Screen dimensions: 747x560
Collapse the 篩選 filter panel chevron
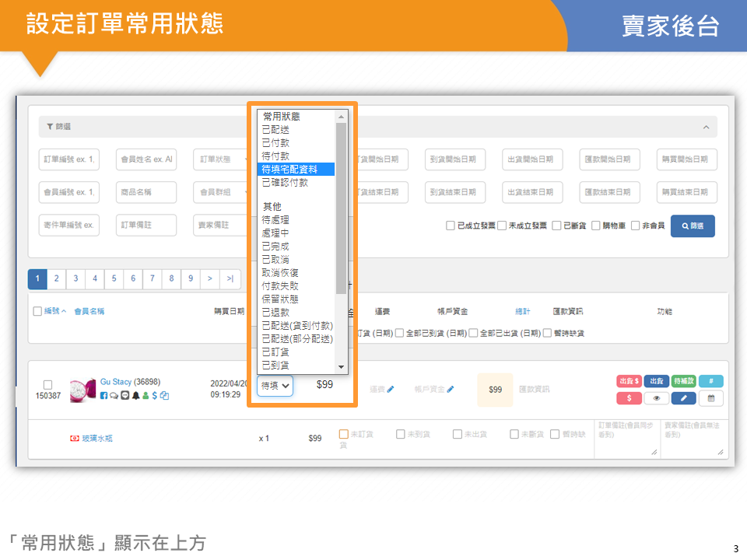pos(706,127)
